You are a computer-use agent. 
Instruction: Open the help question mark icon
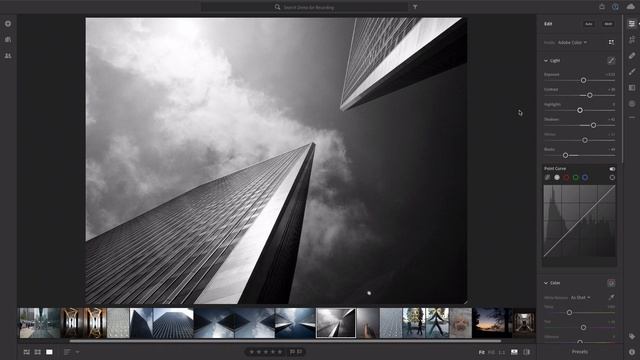pyautogui.click(x=615, y=7)
